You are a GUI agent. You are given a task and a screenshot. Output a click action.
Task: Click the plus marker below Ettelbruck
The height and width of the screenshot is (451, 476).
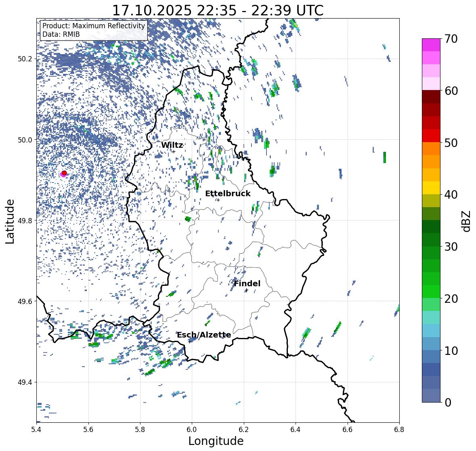tap(218, 200)
